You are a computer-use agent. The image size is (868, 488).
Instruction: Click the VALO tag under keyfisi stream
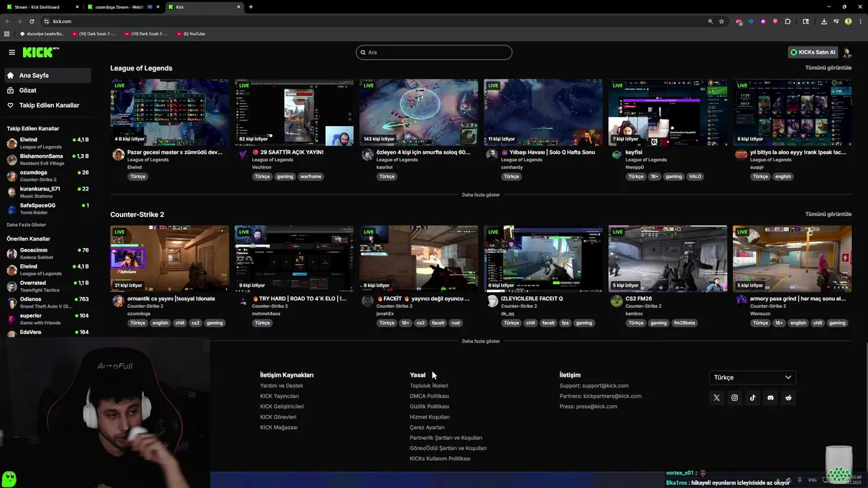coord(695,176)
